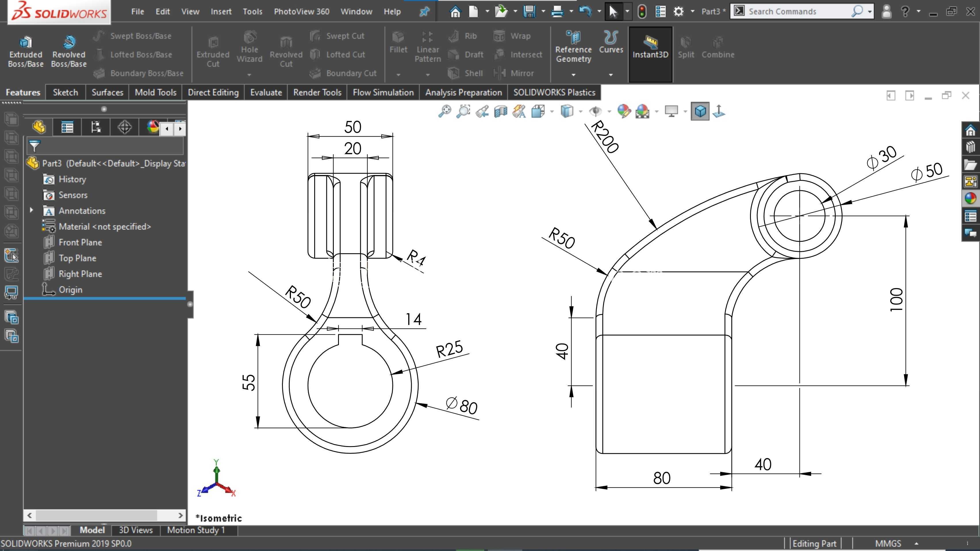Toggle the 3D view cube button

[700, 112]
